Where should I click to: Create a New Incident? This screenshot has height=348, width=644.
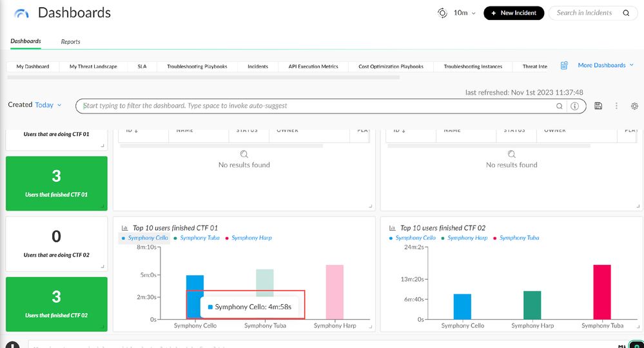click(514, 13)
